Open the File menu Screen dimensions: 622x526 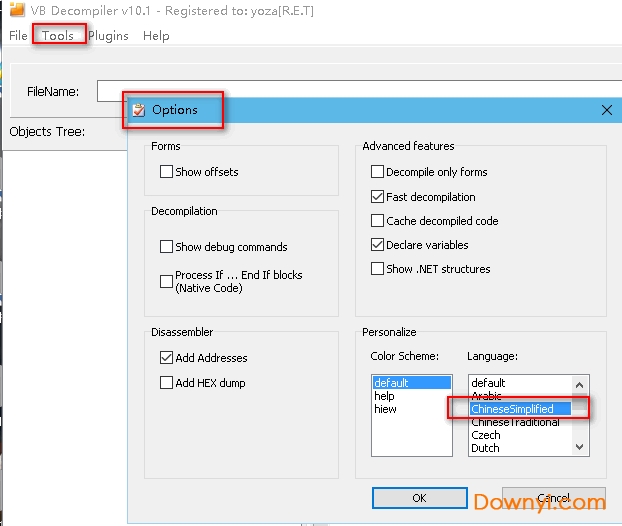pos(18,36)
